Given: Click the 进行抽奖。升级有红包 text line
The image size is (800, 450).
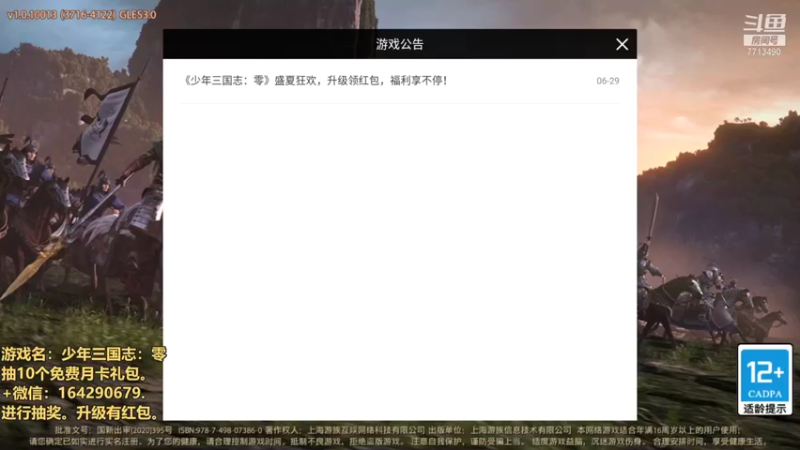Looking at the screenshot, I should [81, 412].
